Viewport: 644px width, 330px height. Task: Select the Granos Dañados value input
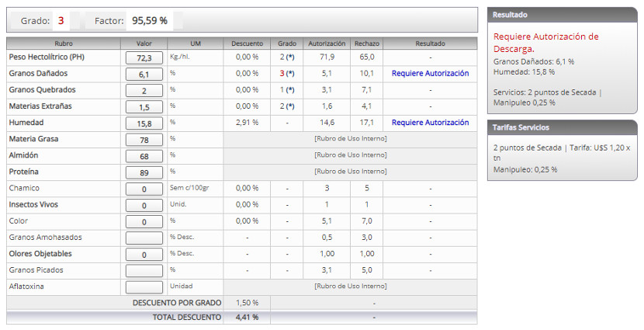144,74
